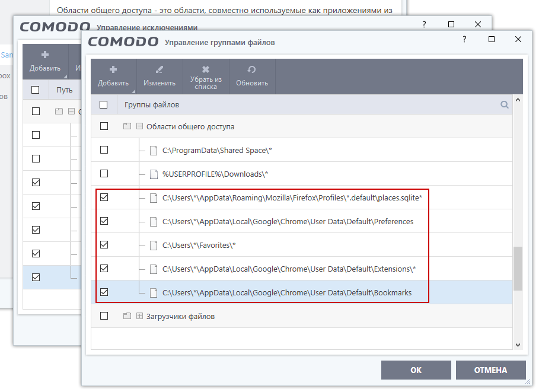
Task: Collapse the tree node in exclusions window
Action: click(x=72, y=111)
